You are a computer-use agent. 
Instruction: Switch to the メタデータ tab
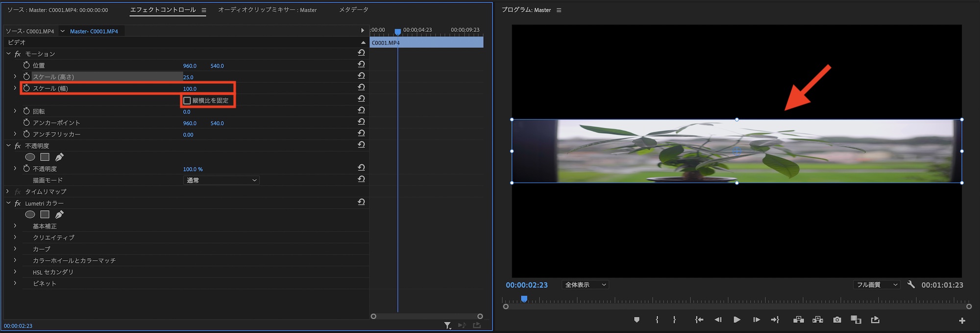pos(353,10)
